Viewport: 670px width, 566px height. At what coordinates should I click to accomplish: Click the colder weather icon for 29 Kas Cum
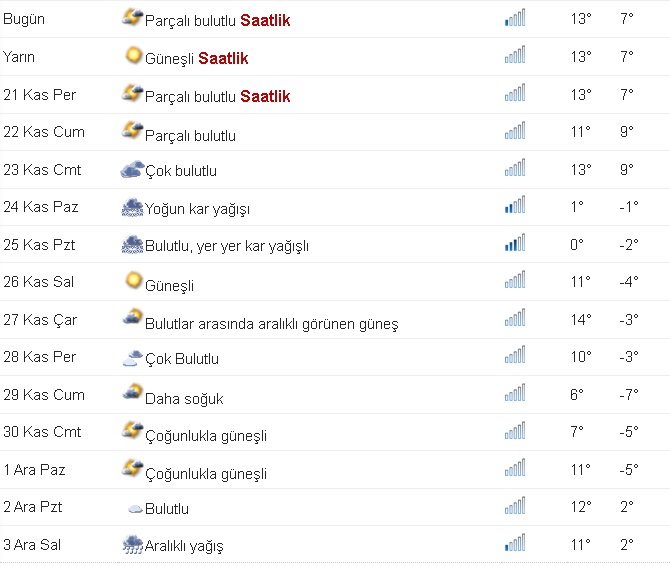(132, 394)
